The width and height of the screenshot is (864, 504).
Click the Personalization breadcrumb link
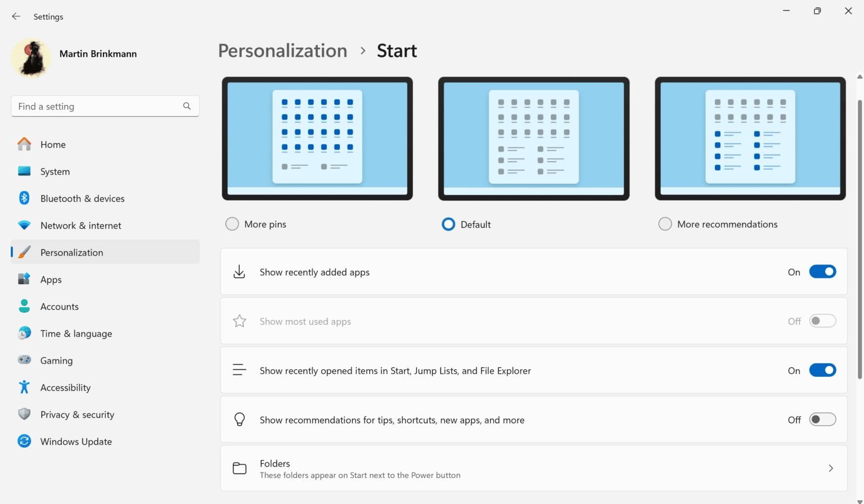[x=282, y=51]
